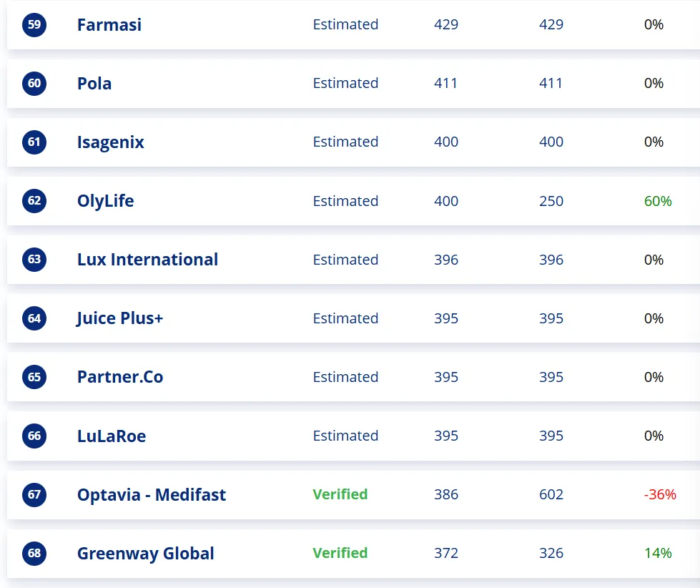Image resolution: width=700 pixels, height=588 pixels.
Task: Open the Farmasi company link
Action: pos(109,25)
